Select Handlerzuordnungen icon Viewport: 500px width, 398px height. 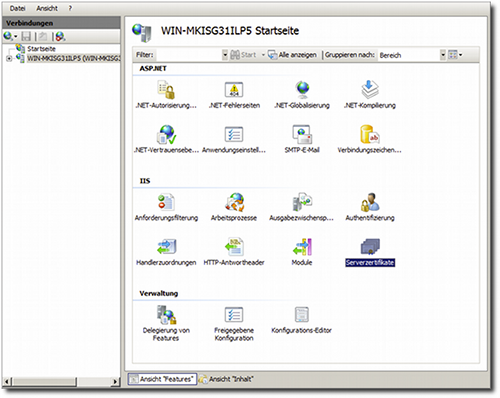[166, 247]
